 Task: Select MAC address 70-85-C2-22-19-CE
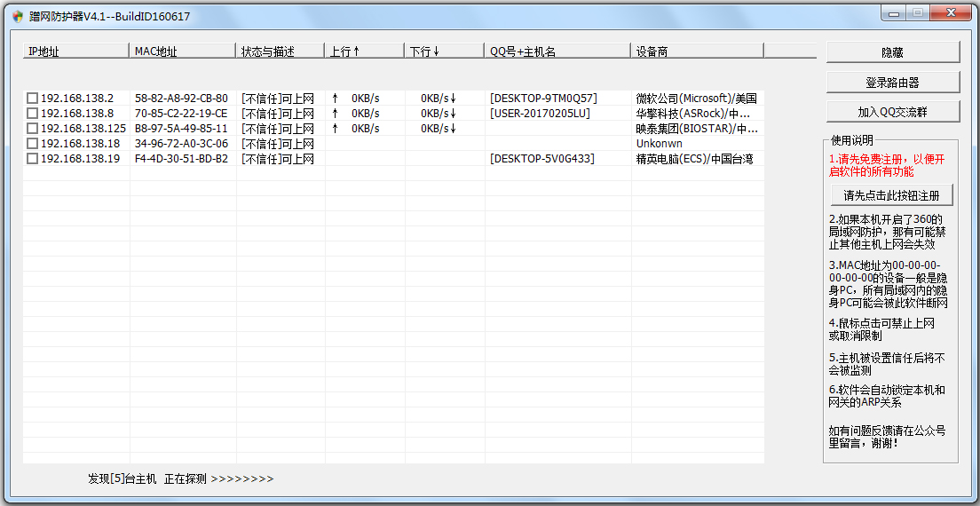[181, 113]
